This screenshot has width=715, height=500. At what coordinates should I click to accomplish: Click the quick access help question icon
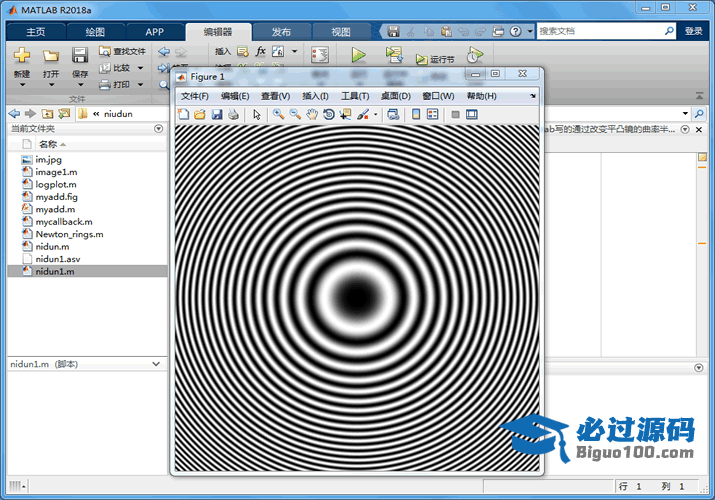coord(515,31)
